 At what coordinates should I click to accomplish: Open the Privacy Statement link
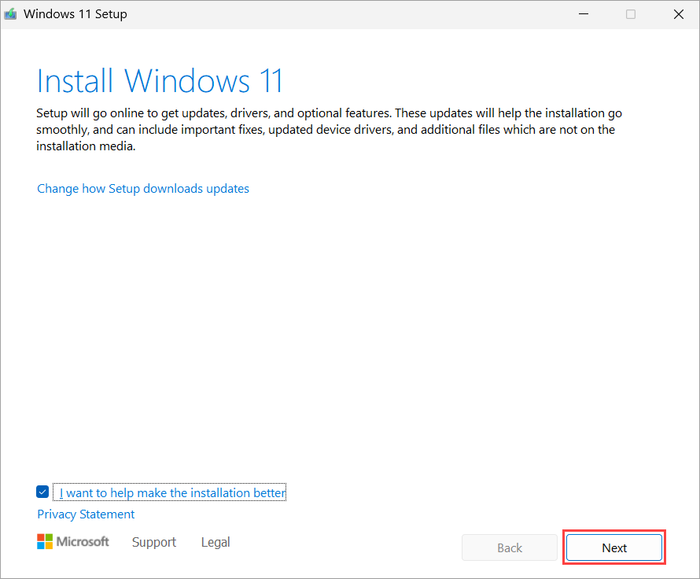(x=86, y=514)
